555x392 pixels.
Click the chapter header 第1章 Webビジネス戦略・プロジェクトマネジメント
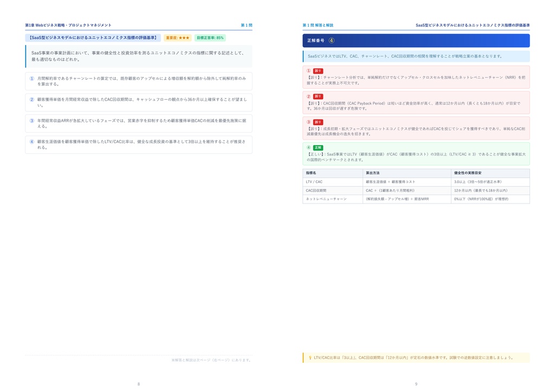click(x=68, y=25)
